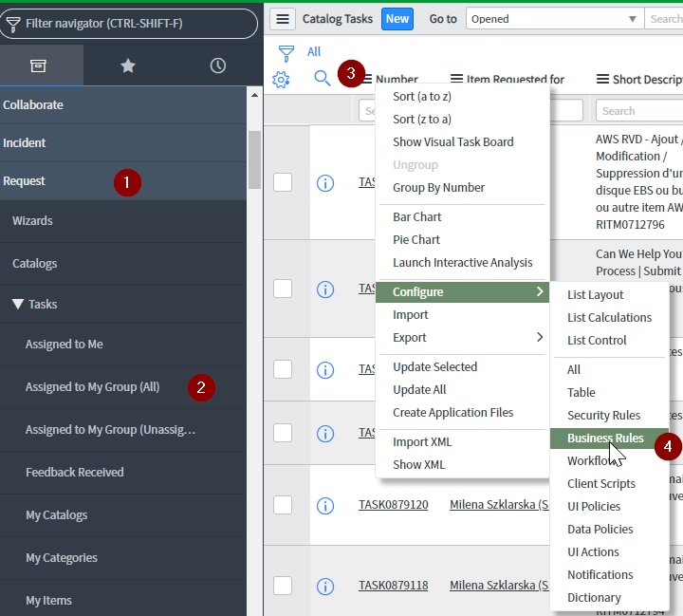
Task: Click the New button
Action: [x=397, y=19]
